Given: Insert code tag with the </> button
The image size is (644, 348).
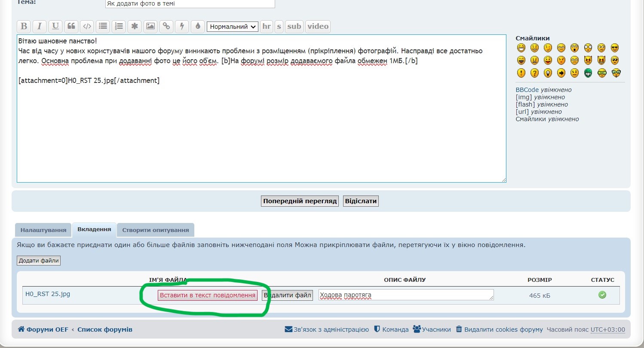Looking at the screenshot, I should [x=87, y=26].
